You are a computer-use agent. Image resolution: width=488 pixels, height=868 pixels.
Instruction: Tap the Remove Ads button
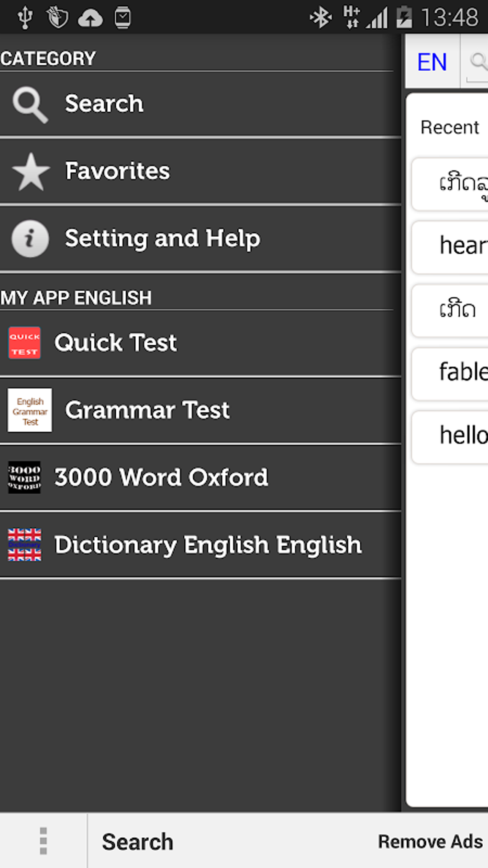[430, 842]
